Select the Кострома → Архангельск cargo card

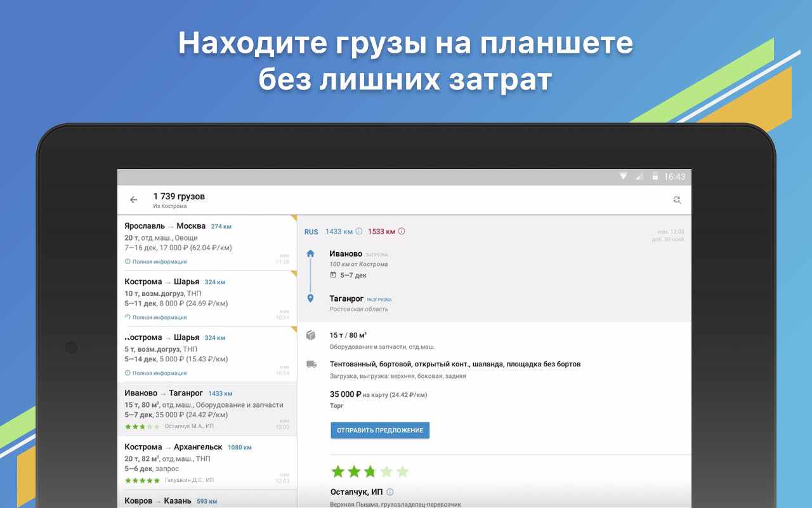tap(207, 464)
